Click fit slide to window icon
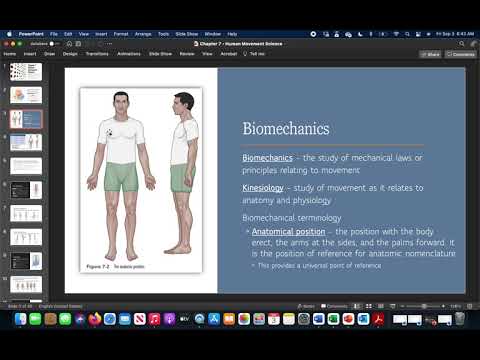This screenshot has height=360, width=480. tap(470, 306)
